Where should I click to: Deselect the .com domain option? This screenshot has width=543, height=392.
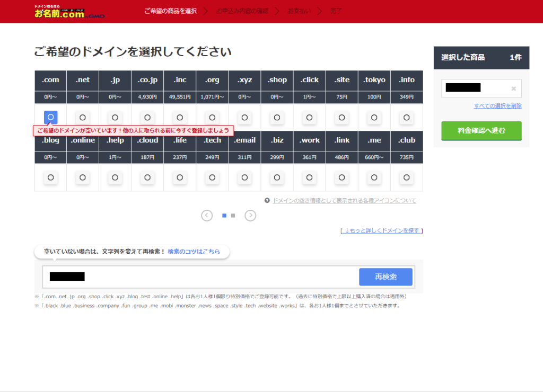(50, 117)
